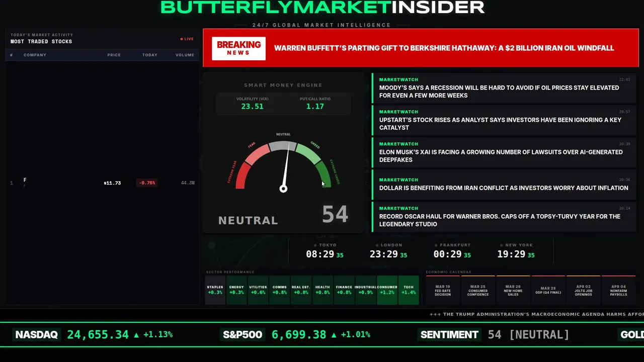Select the Real Est. sector tile
Screen dimensions: 644x362
pos(301,290)
